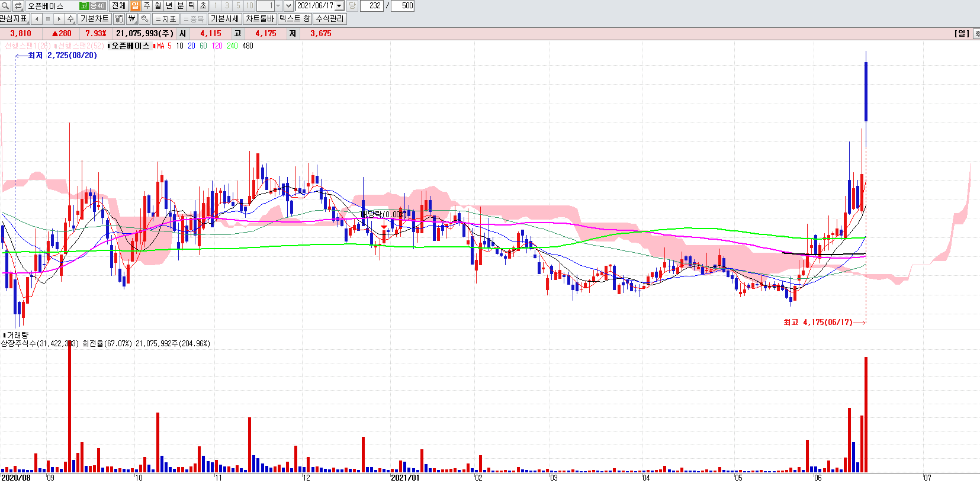Select the 1 interval preset button
The height and width of the screenshot is (483, 980).
216,6
